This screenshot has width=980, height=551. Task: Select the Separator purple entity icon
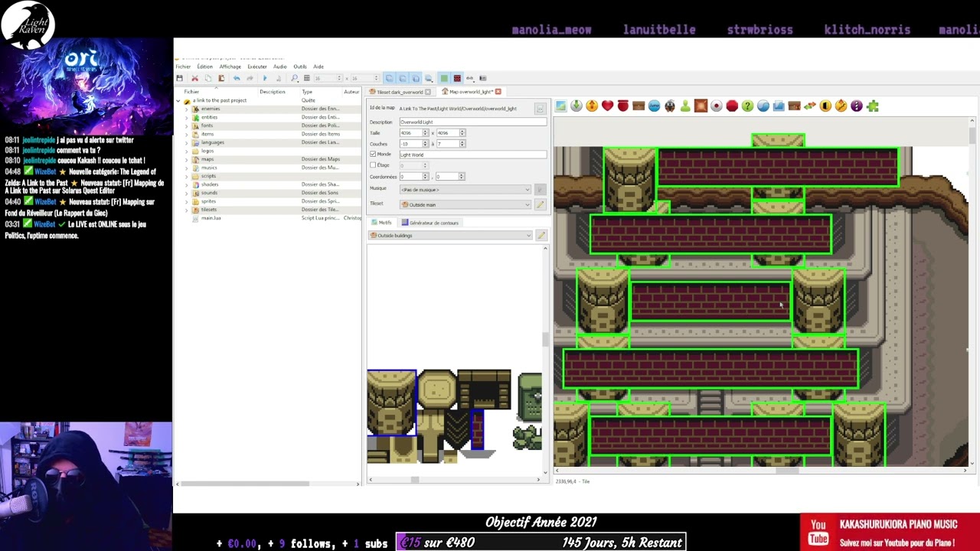click(x=857, y=106)
